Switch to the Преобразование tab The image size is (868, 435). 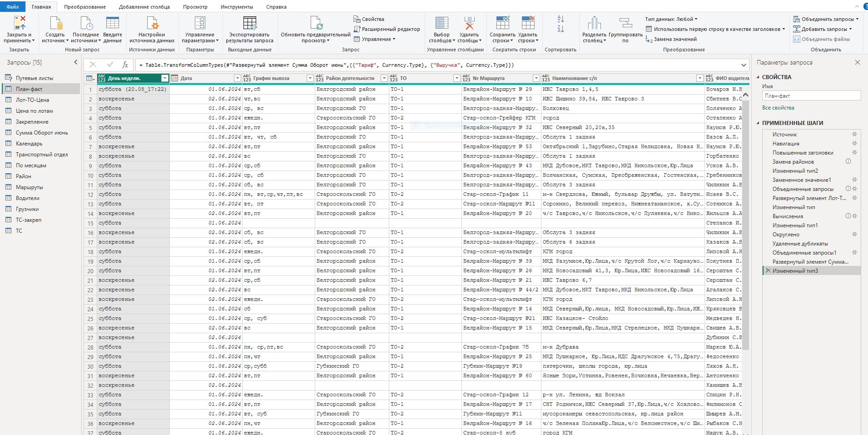pos(85,7)
